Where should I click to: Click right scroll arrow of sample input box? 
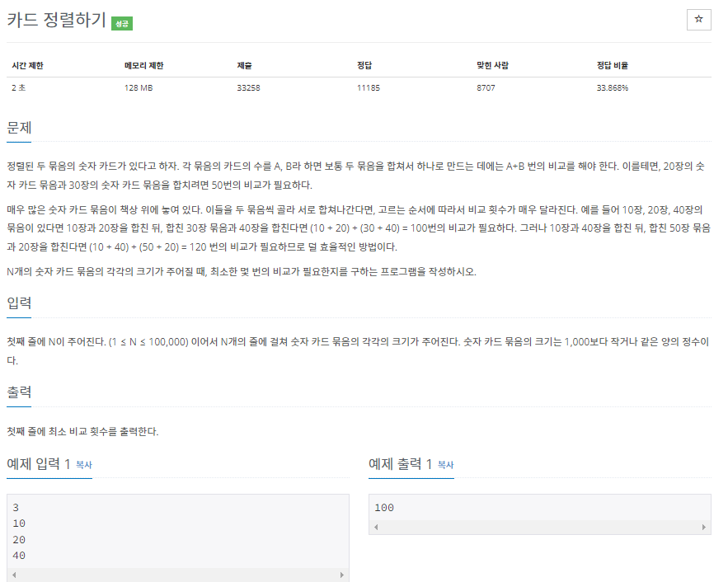pos(342,575)
